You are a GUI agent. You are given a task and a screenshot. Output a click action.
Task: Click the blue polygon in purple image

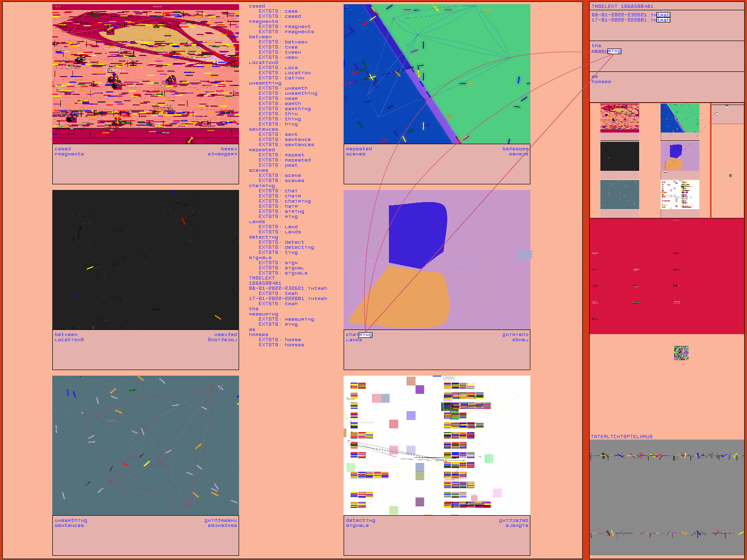pyautogui.click(x=417, y=233)
